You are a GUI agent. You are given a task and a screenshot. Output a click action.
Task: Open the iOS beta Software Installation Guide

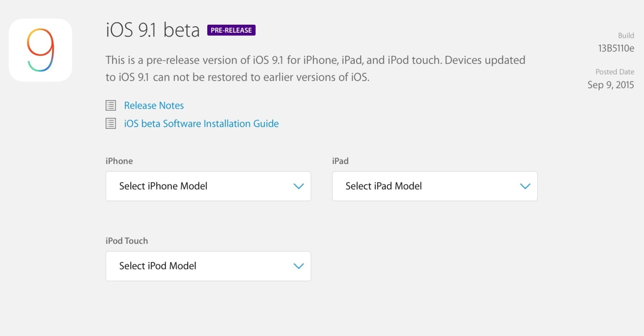[x=201, y=123]
